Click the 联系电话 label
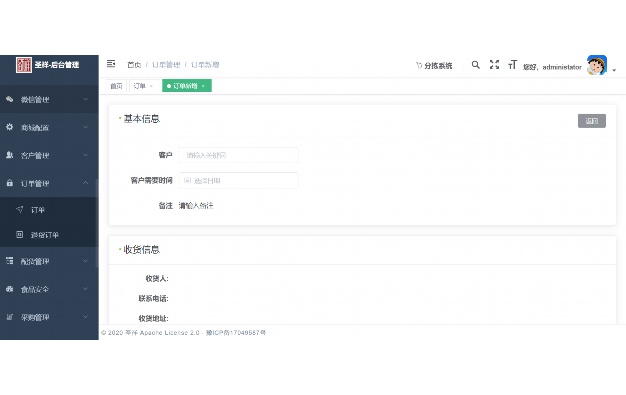 pos(153,298)
